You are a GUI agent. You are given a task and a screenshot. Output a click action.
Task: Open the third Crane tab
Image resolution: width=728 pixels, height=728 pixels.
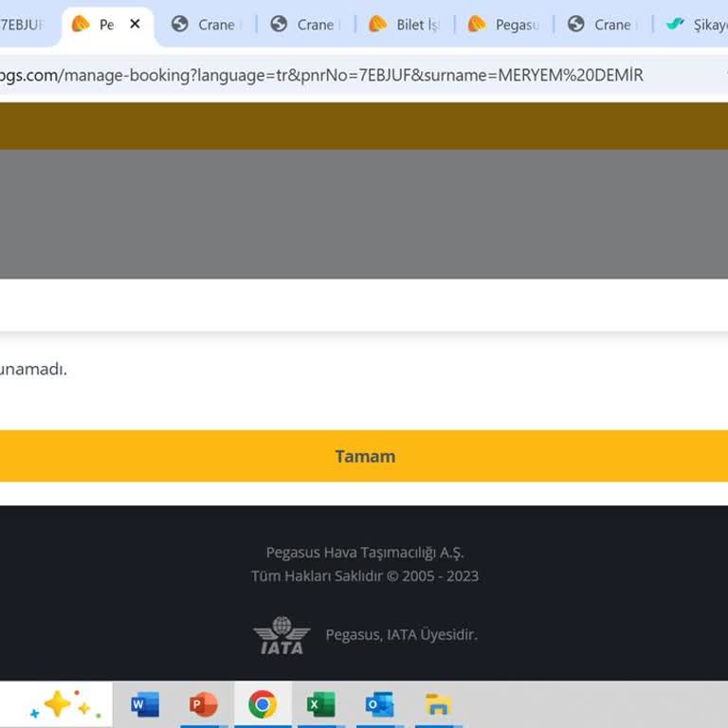point(604,24)
